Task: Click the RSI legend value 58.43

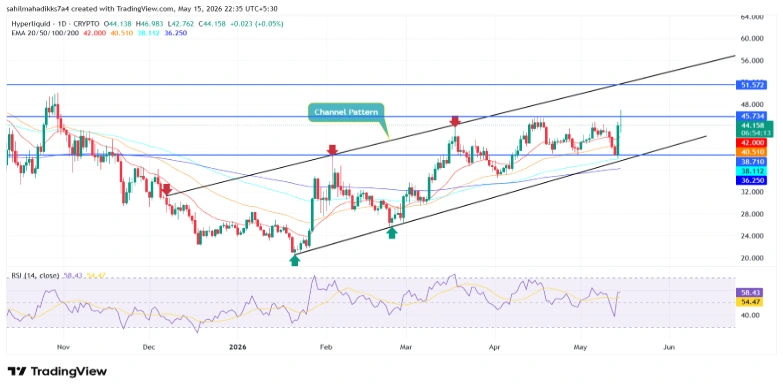Action: [72, 275]
